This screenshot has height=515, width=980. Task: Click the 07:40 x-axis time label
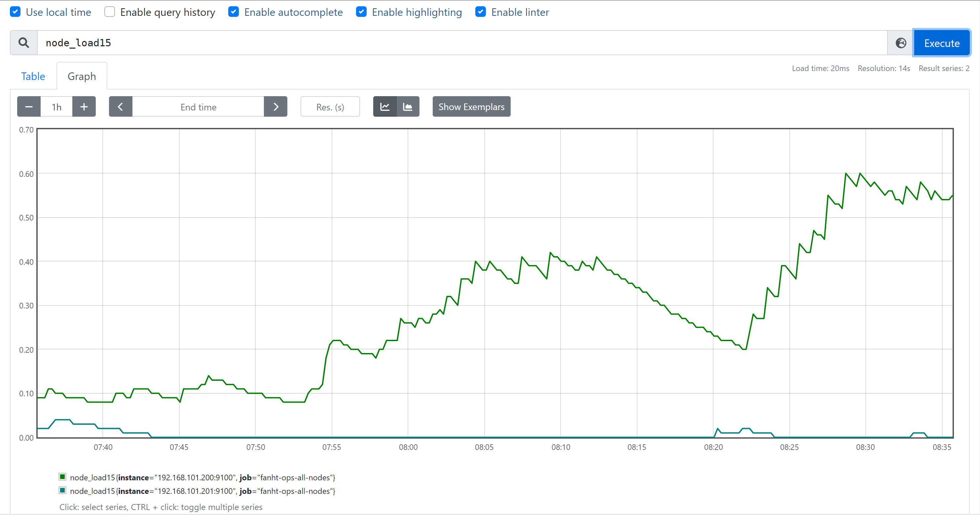click(103, 447)
